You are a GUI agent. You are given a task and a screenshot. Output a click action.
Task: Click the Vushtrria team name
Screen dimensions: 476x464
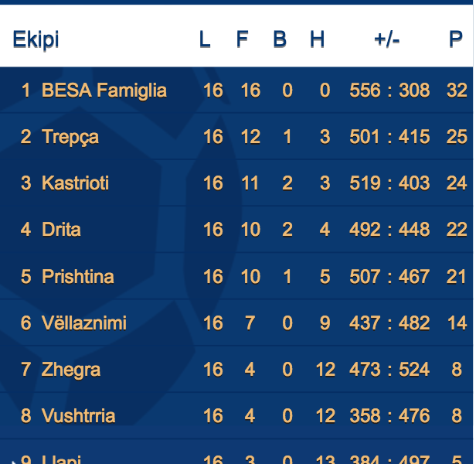point(79,416)
